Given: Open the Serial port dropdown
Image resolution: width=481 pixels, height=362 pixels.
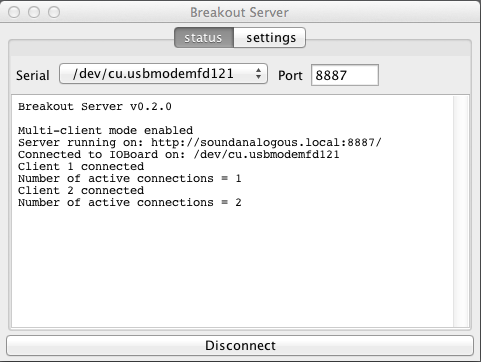Looking at the screenshot, I should point(163,74).
